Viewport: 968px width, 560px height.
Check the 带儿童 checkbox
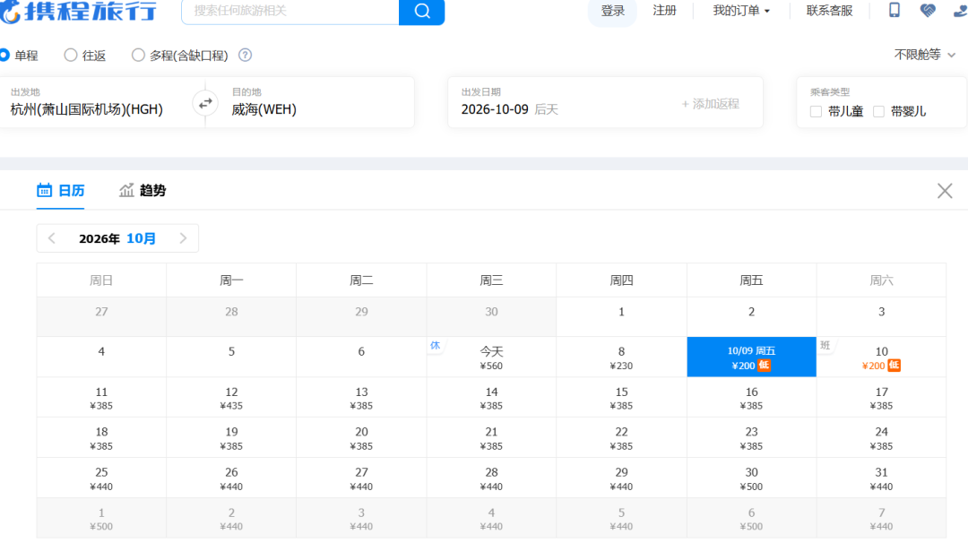tap(816, 111)
